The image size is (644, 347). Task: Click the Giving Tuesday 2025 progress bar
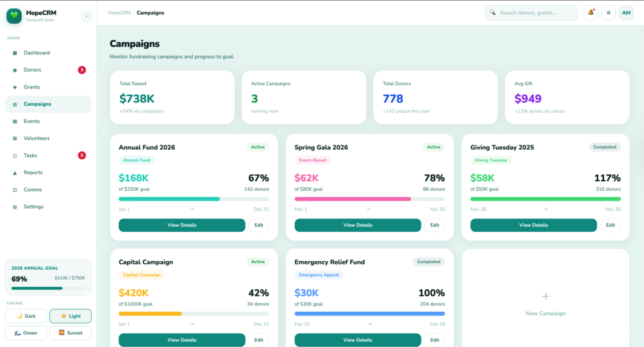tap(545, 199)
